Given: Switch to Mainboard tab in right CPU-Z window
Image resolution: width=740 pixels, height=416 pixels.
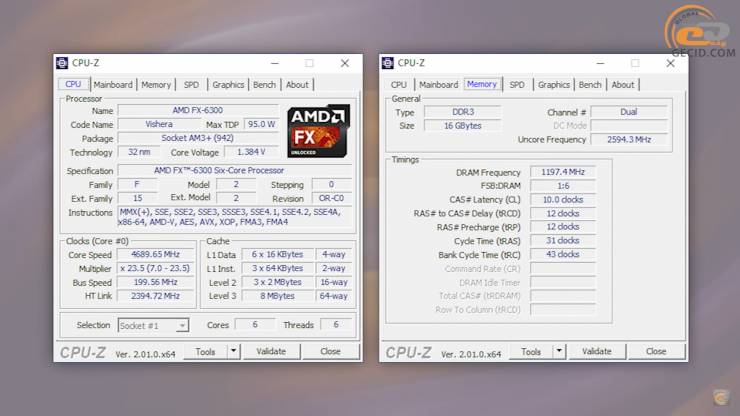Looking at the screenshot, I should pos(438,85).
